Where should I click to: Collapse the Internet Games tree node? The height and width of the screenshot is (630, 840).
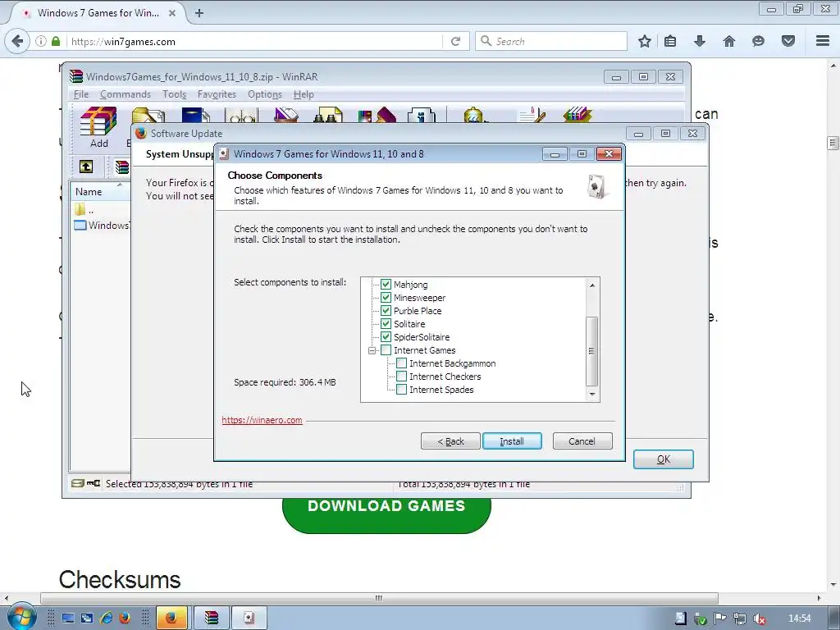click(x=372, y=350)
